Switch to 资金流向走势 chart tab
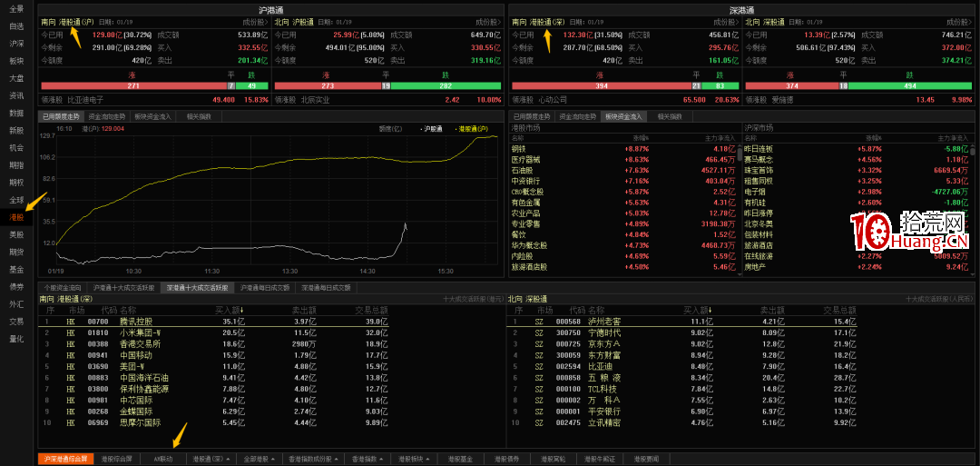Viewport: 980px width, 466px height. 108,117
